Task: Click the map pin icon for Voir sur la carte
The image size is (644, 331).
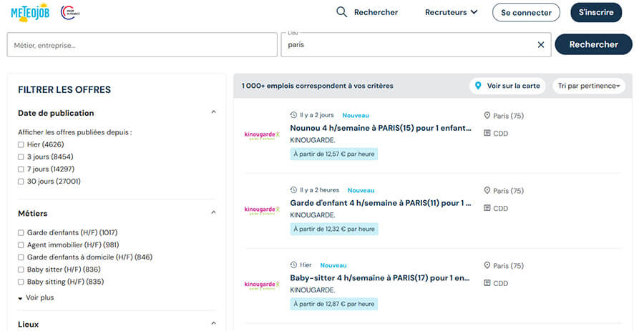Action: [x=478, y=86]
